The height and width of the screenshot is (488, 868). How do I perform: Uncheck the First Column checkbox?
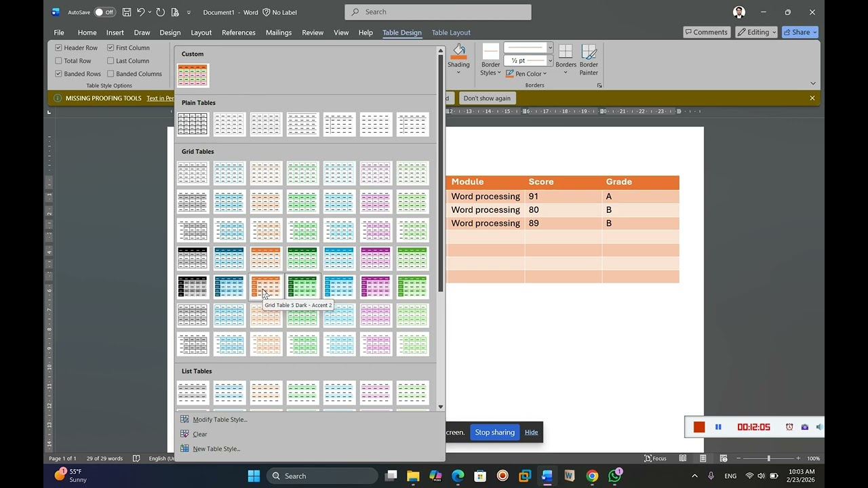point(111,47)
